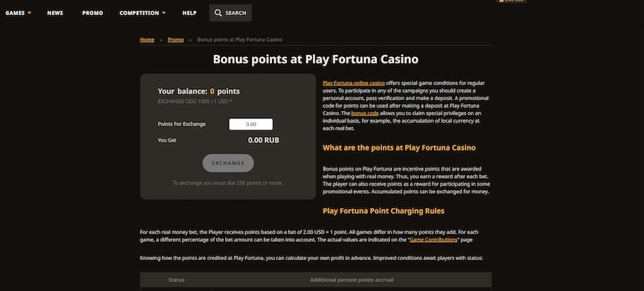
Task: Select the HELP menu item
Action: pyautogui.click(x=189, y=13)
